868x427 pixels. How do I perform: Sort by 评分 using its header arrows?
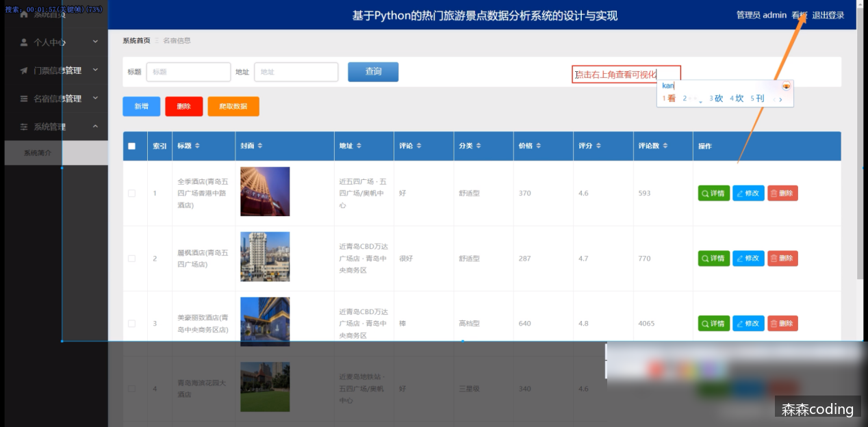(598, 146)
